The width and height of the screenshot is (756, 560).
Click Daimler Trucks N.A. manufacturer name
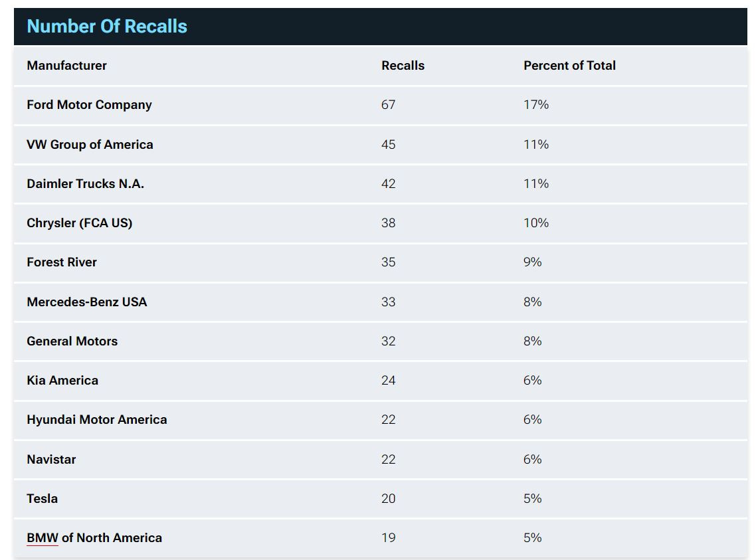85,184
